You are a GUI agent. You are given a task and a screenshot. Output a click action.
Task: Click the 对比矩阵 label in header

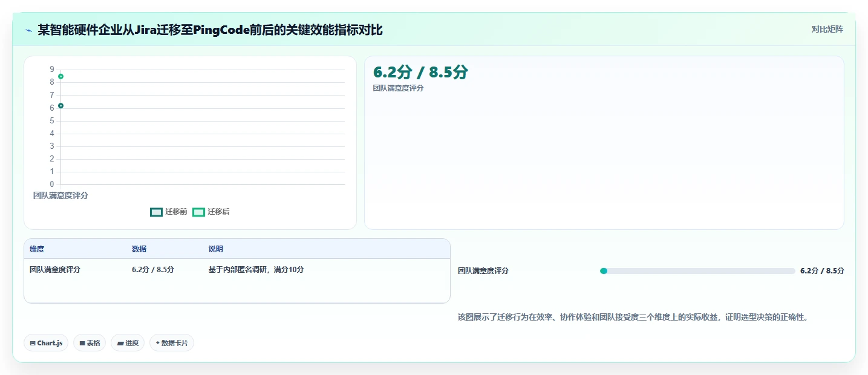(x=827, y=29)
